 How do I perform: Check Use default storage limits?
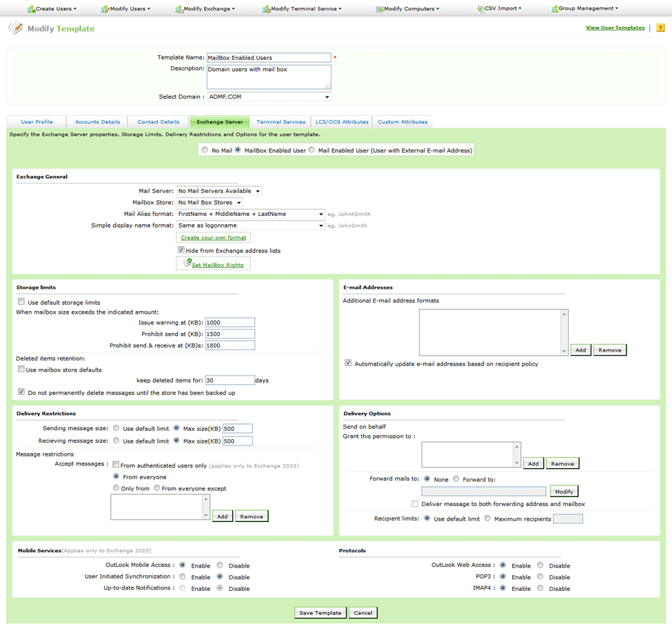(x=21, y=301)
